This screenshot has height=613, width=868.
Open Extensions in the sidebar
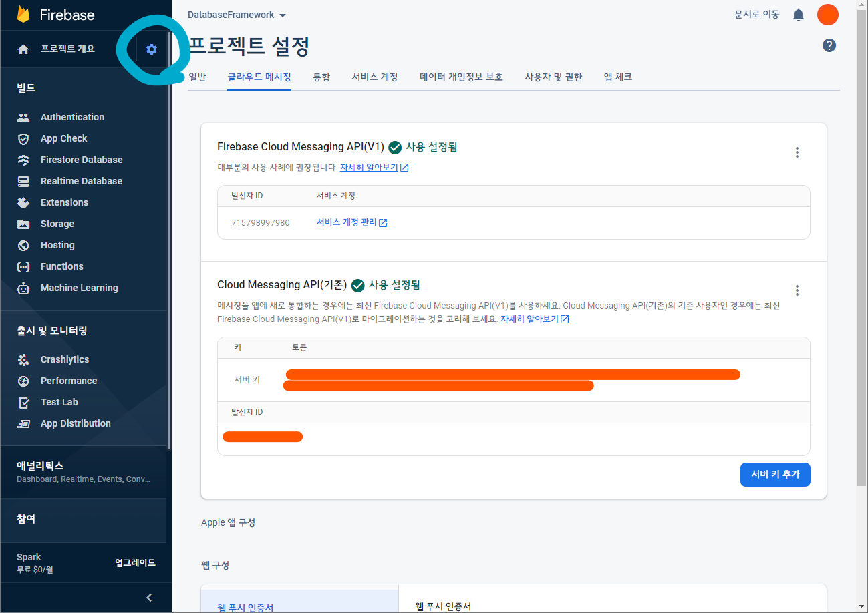point(64,202)
